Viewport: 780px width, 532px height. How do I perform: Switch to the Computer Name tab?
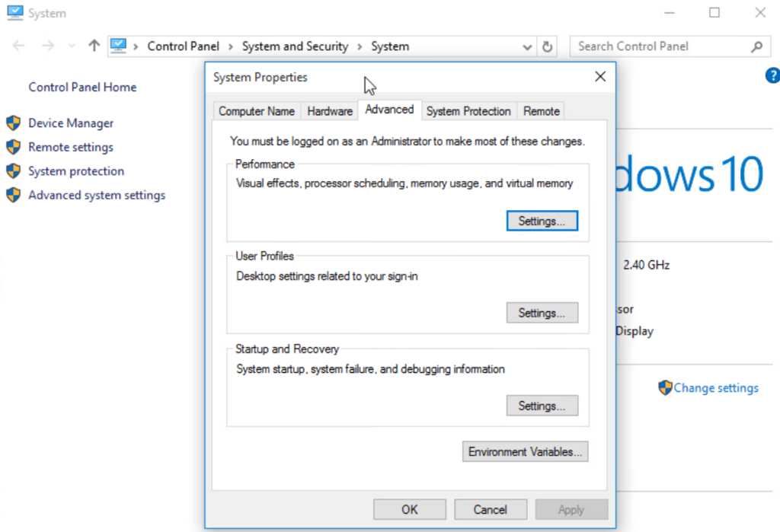pos(257,111)
